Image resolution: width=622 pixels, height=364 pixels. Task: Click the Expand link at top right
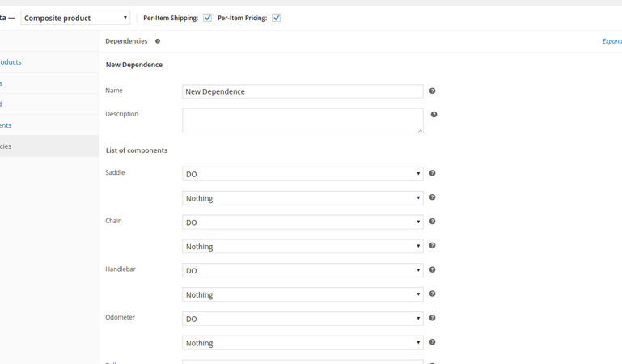pos(611,41)
